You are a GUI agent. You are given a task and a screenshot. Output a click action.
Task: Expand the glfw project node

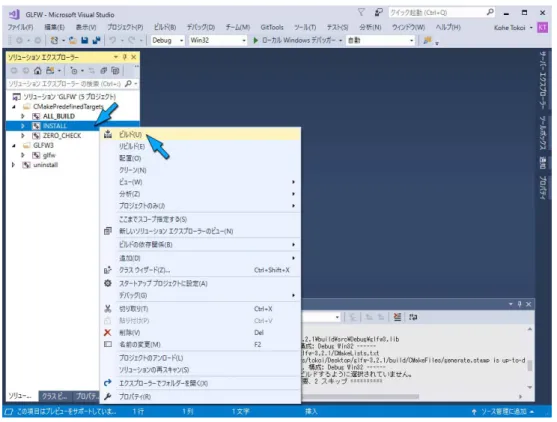23,155
